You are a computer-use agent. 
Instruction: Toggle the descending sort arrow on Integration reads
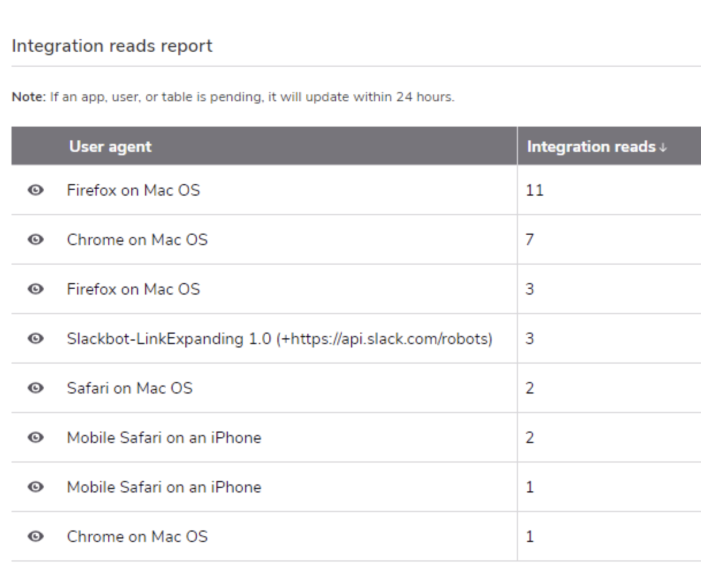(x=663, y=148)
